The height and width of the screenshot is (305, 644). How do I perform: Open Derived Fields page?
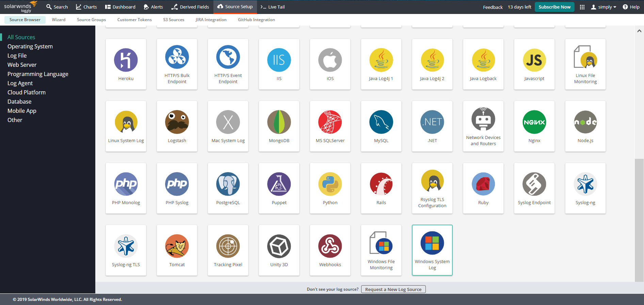coord(190,7)
